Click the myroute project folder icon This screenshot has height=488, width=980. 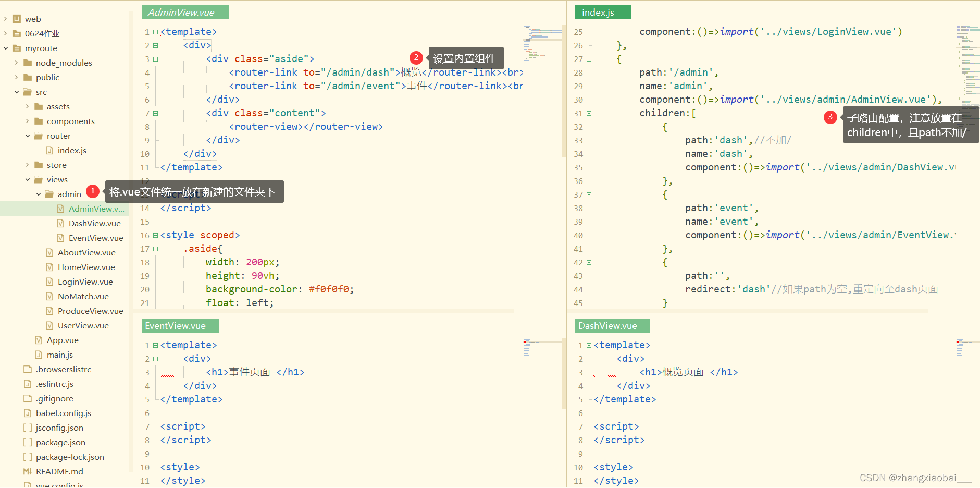(x=17, y=48)
